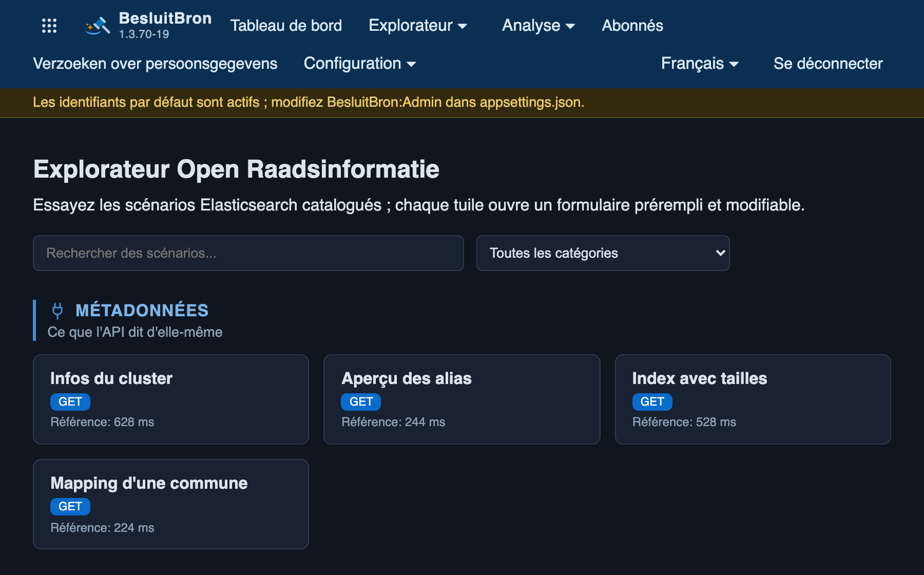Click the GET badge on Mapping d'une commune
924x575 pixels.
(x=70, y=507)
